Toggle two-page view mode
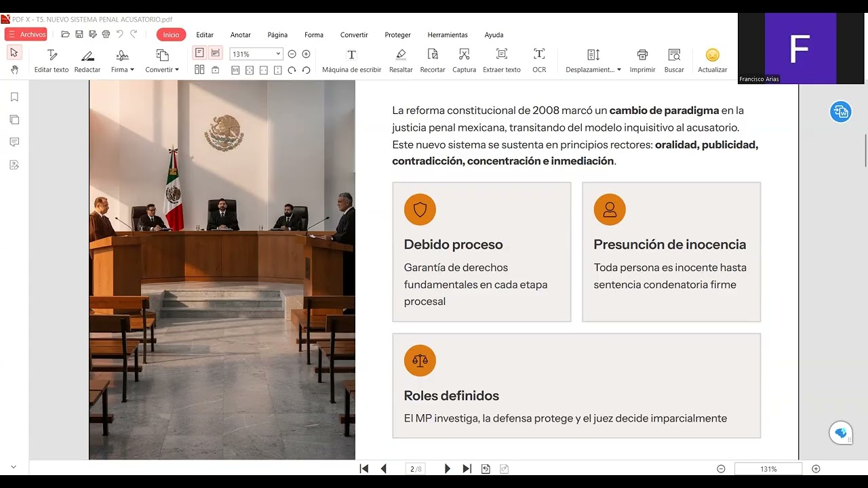The width and height of the screenshot is (868, 488). (x=199, y=70)
